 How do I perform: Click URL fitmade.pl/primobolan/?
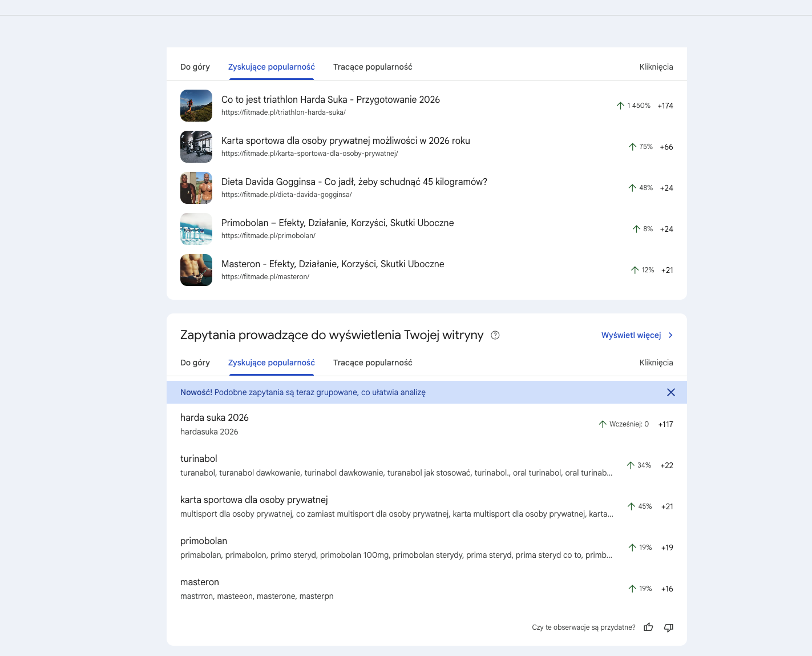(x=268, y=236)
